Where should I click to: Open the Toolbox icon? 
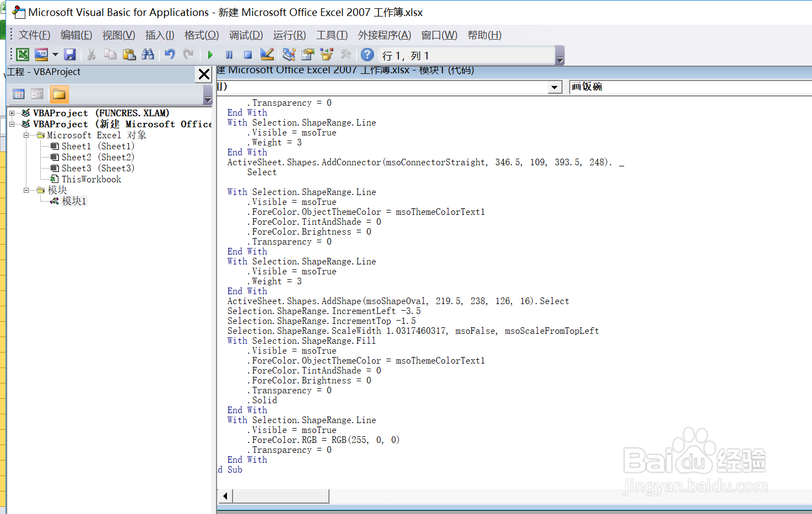(x=346, y=55)
